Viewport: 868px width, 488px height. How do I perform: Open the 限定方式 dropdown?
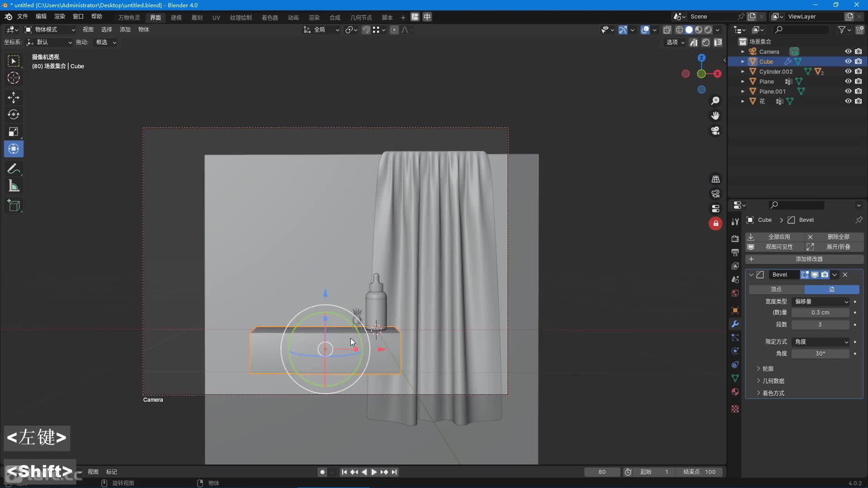click(x=821, y=342)
